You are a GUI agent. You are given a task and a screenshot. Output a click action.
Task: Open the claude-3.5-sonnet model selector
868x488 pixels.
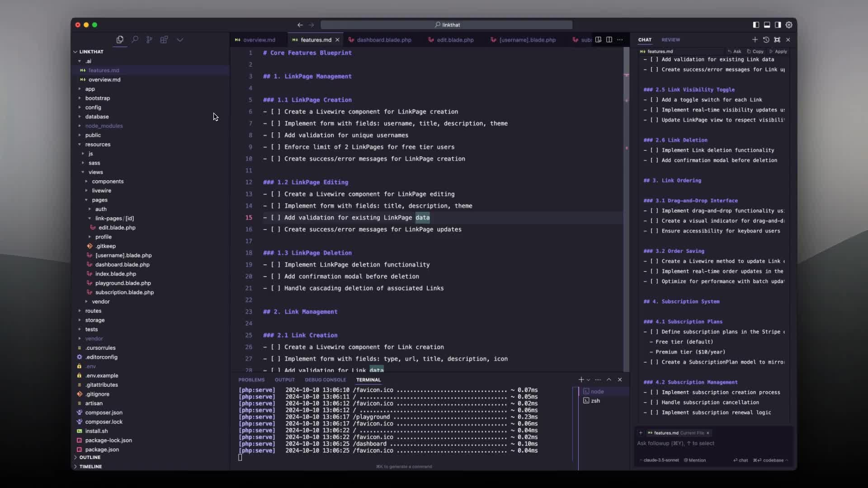[x=660, y=460]
